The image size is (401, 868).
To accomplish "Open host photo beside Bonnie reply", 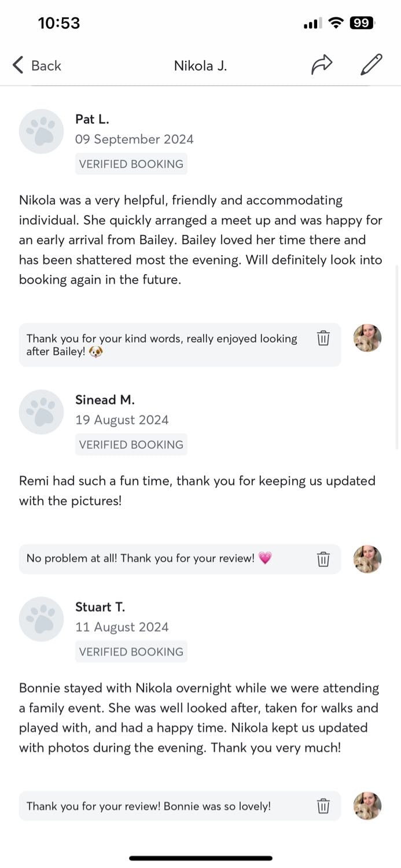I will [x=367, y=806].
